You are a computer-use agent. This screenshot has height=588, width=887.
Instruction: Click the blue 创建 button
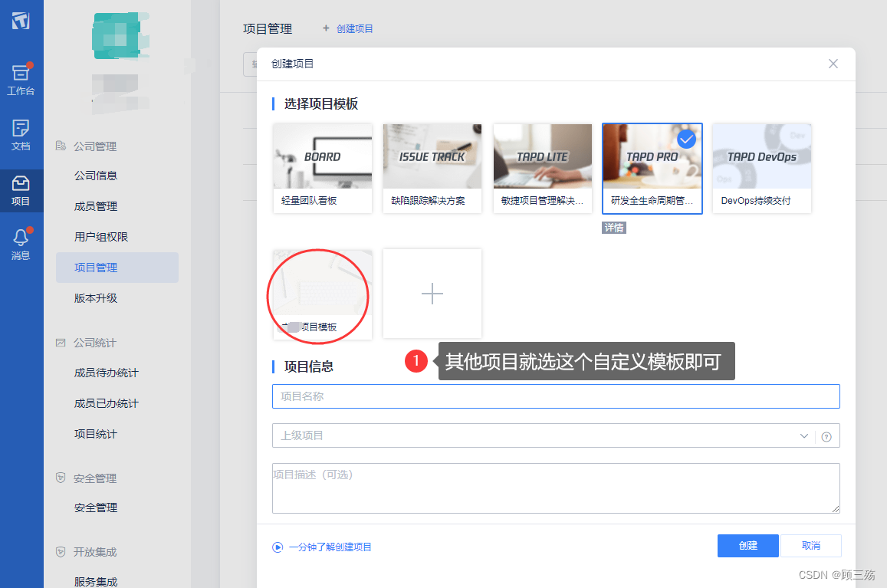[x=747, y=546]
